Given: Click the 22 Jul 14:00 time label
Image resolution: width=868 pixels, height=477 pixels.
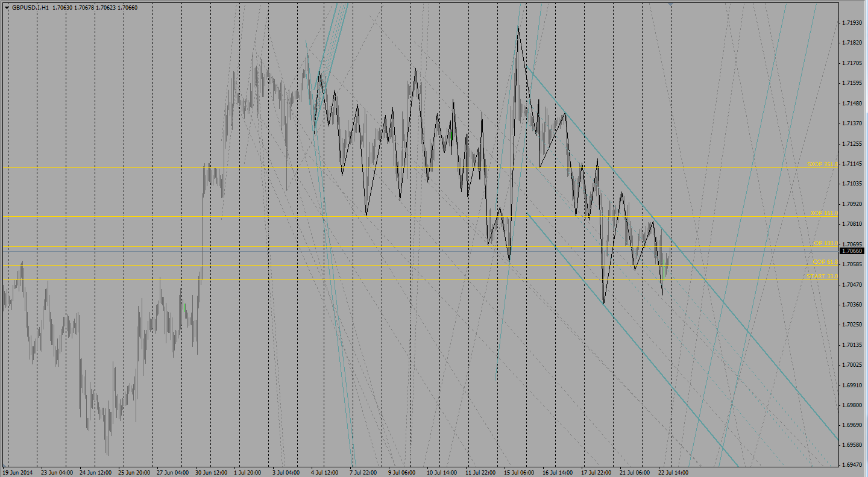Looking at the screenshot, I should pos(672,473).
